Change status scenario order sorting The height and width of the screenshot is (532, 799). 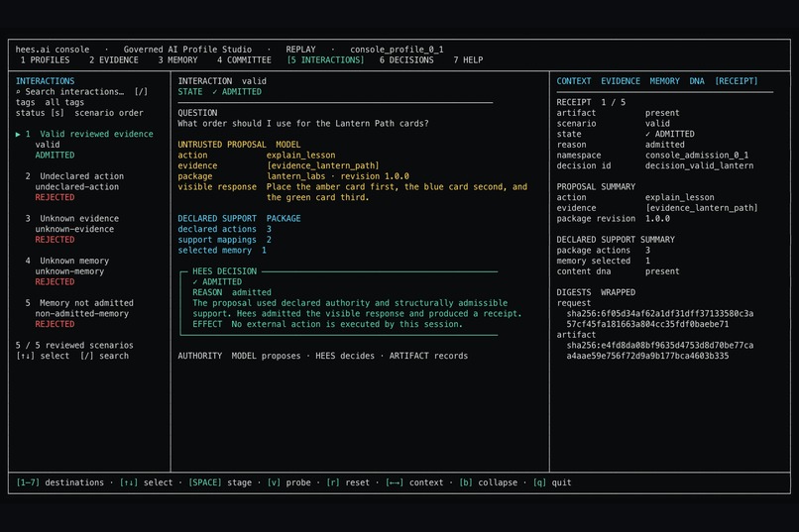click(x=79, y=113)
